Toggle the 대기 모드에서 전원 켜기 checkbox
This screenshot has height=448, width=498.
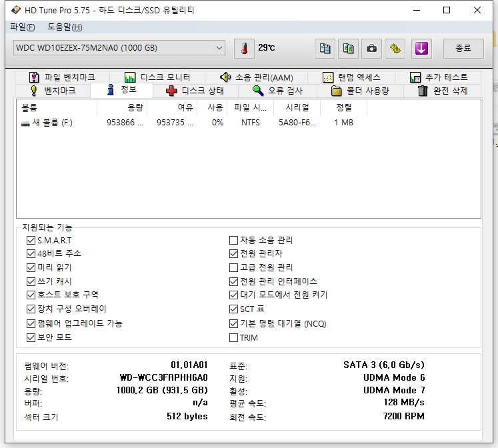(x=233, y=295)
